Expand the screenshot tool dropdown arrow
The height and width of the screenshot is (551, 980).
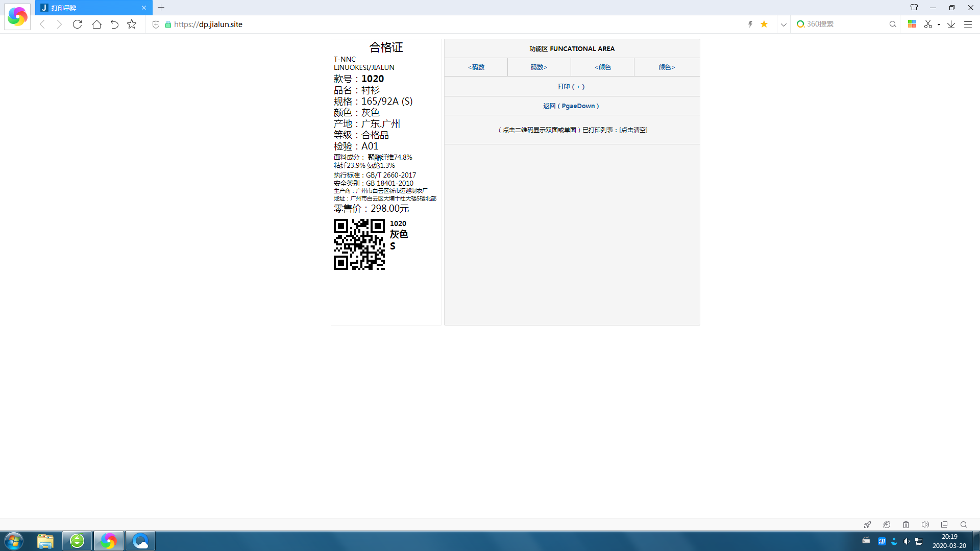pos(939,24)
